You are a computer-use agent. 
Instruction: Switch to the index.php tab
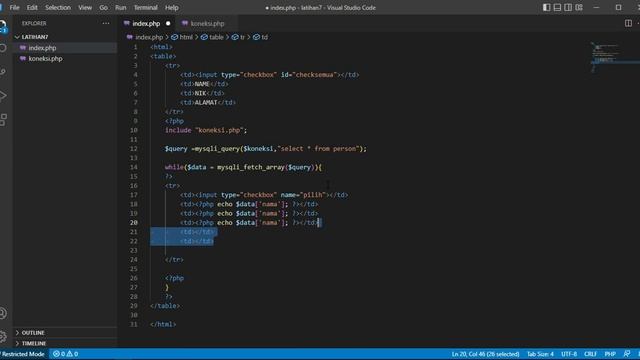coord(146,23)
